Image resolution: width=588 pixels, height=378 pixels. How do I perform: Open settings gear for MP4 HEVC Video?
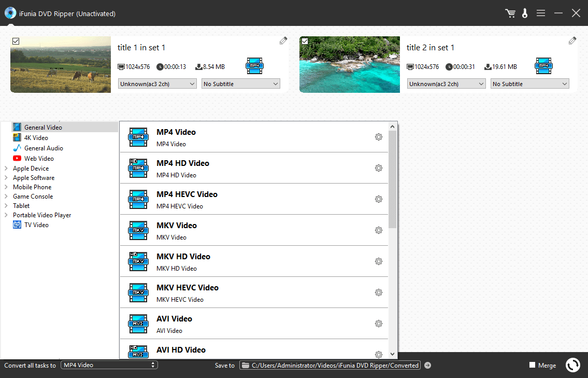(x=379, y=199)
